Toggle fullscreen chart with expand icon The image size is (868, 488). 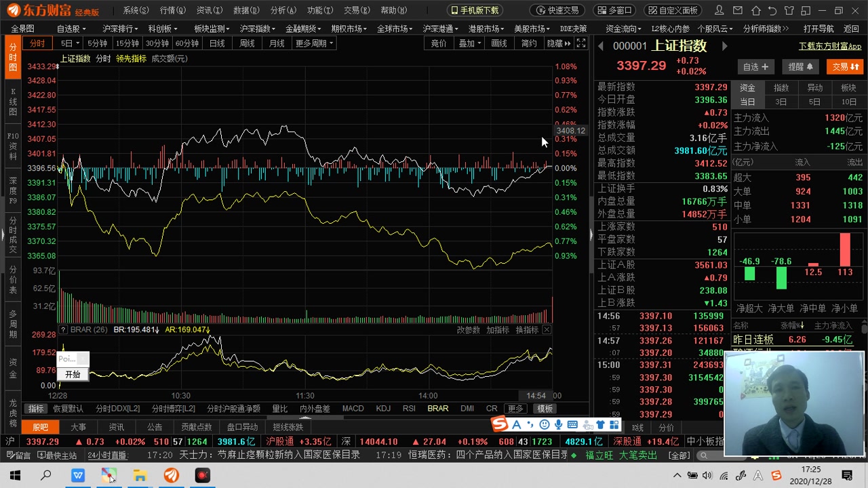pos(581,43)
